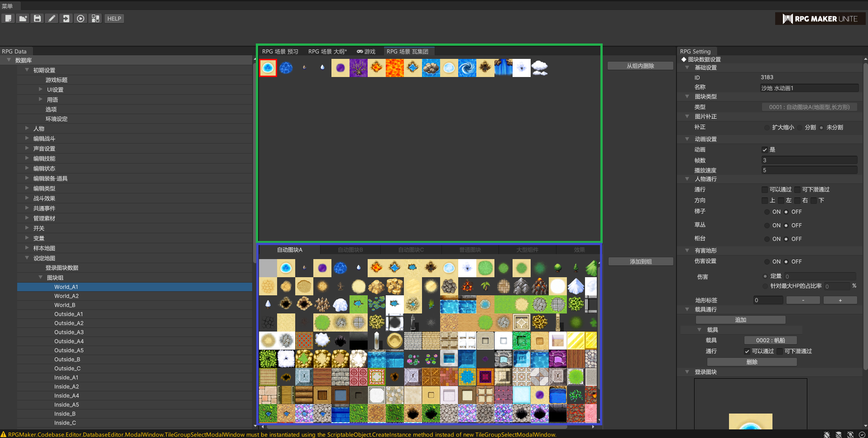
Task: Select Outside_A3 in the tile group list
Action: click(69, 332)
